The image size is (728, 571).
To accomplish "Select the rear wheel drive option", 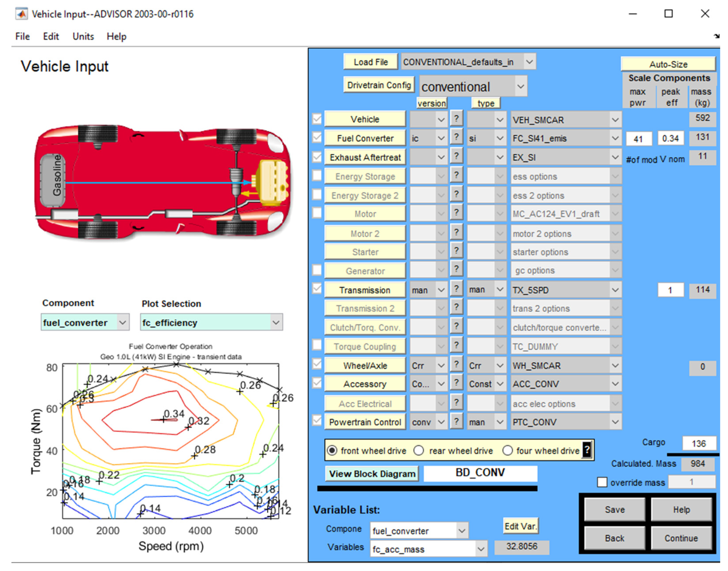I will click(419, 450).
